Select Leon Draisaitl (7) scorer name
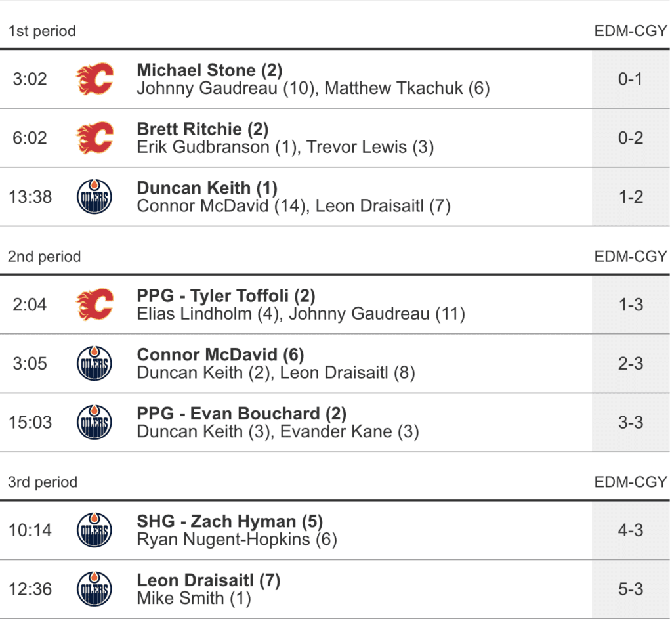The height and width of the screenshot is (619, 672). click(209, 580)
